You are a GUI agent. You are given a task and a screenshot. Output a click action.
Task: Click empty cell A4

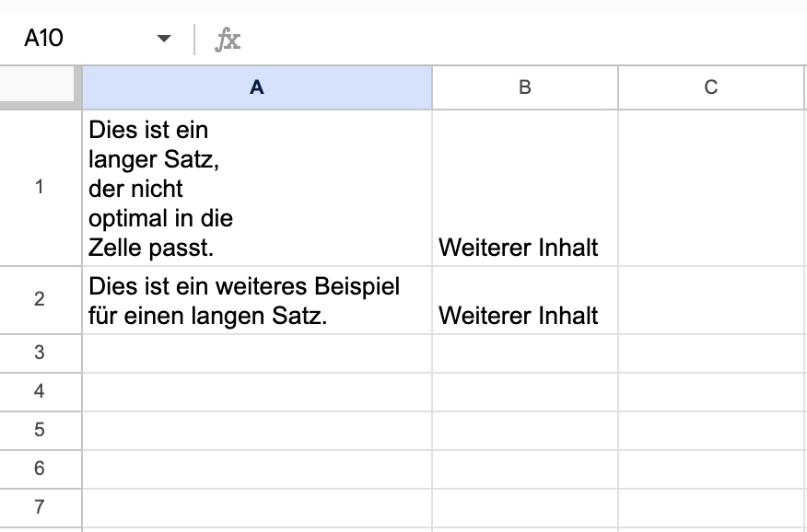(x=257, y=392)
